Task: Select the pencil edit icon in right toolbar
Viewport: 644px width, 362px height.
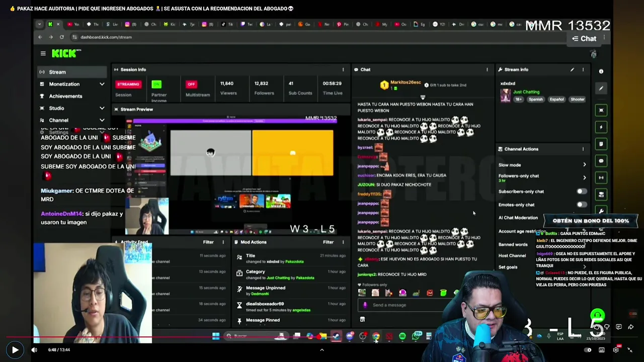Action: 601,88
